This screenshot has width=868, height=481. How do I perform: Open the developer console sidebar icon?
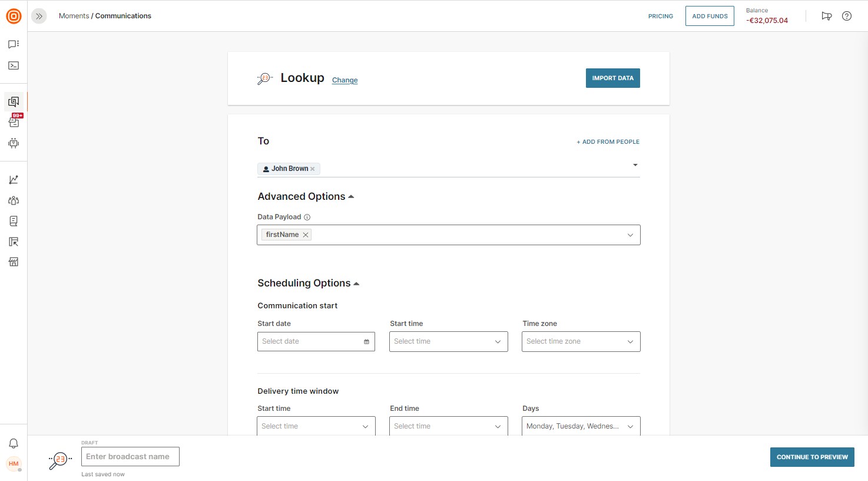14,65
